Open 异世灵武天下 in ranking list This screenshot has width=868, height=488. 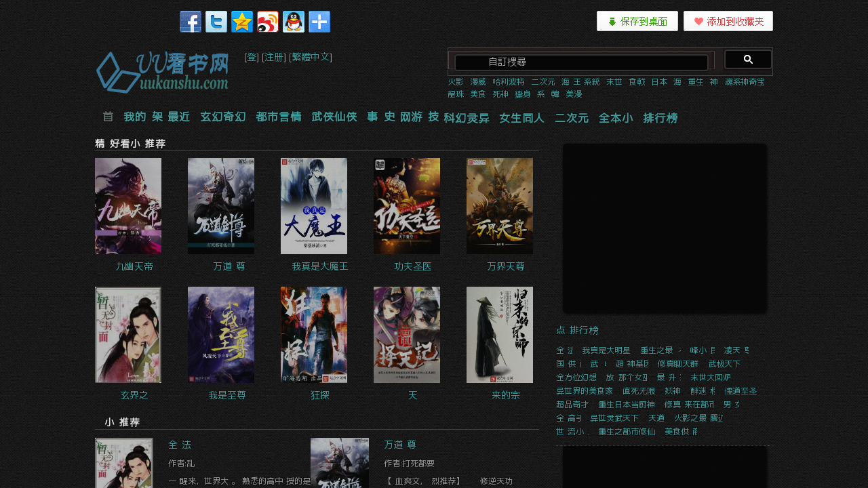(614, 418)
